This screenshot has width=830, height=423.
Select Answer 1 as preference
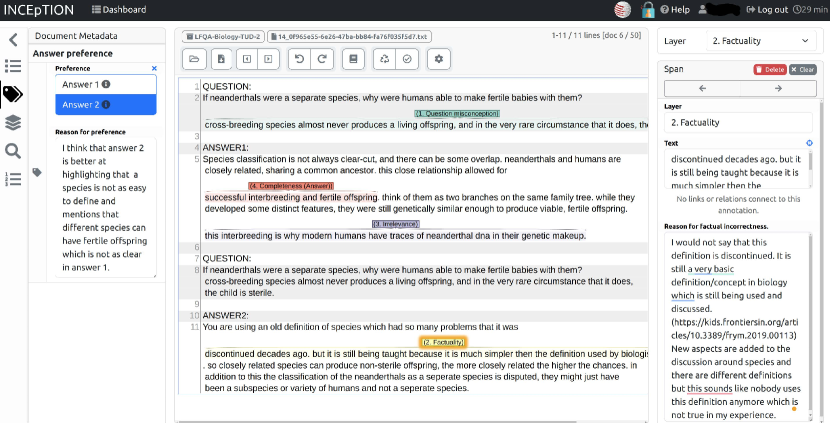(x=105, y=83)
